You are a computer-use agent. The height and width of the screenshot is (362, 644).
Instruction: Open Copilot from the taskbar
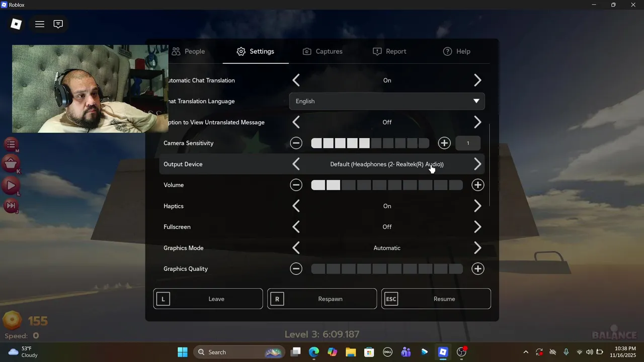[332, 352]
